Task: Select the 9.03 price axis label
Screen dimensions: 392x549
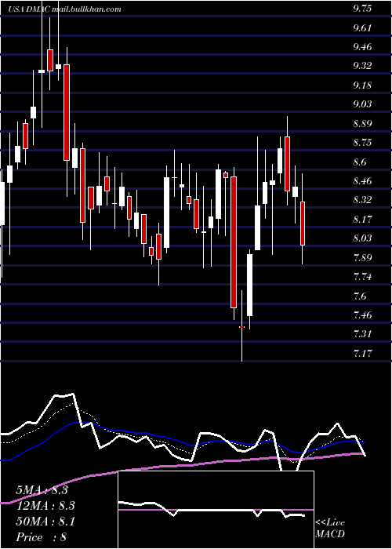Action: click(x=362, y=104)
